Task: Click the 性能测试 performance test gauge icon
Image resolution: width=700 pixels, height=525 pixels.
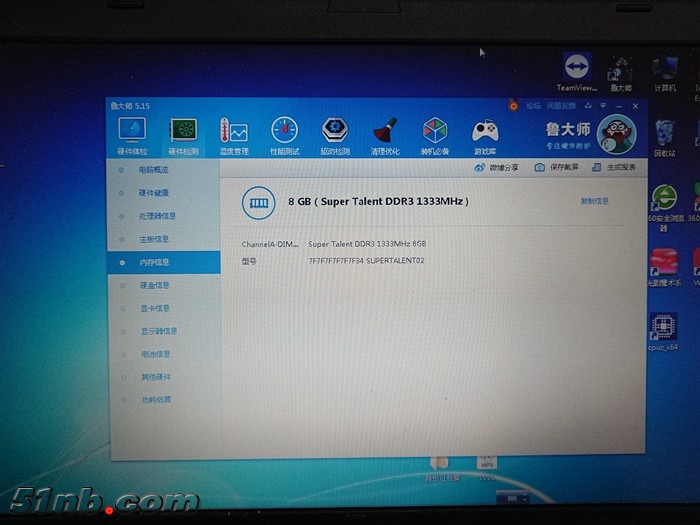Action: 284,133
